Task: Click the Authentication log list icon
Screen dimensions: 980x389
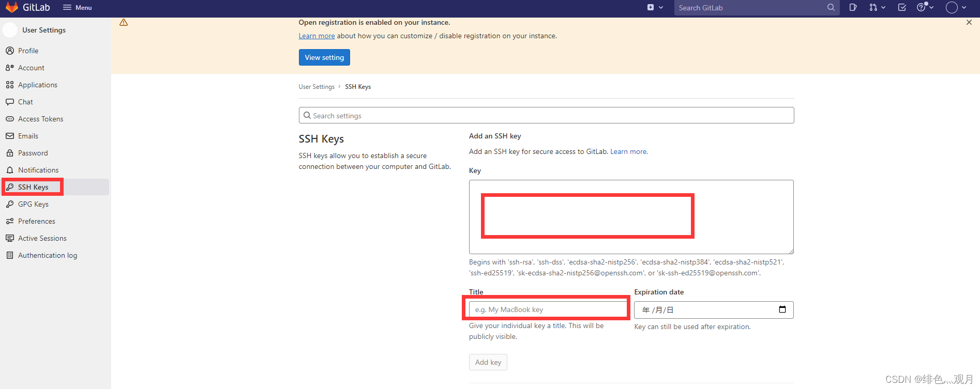Action: [x=10, y=255]
